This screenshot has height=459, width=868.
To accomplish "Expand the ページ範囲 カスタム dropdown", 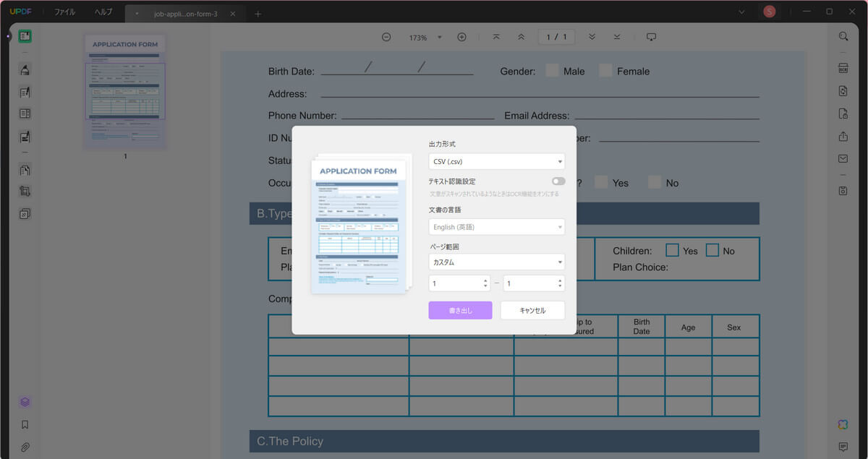I will point(496,262).
